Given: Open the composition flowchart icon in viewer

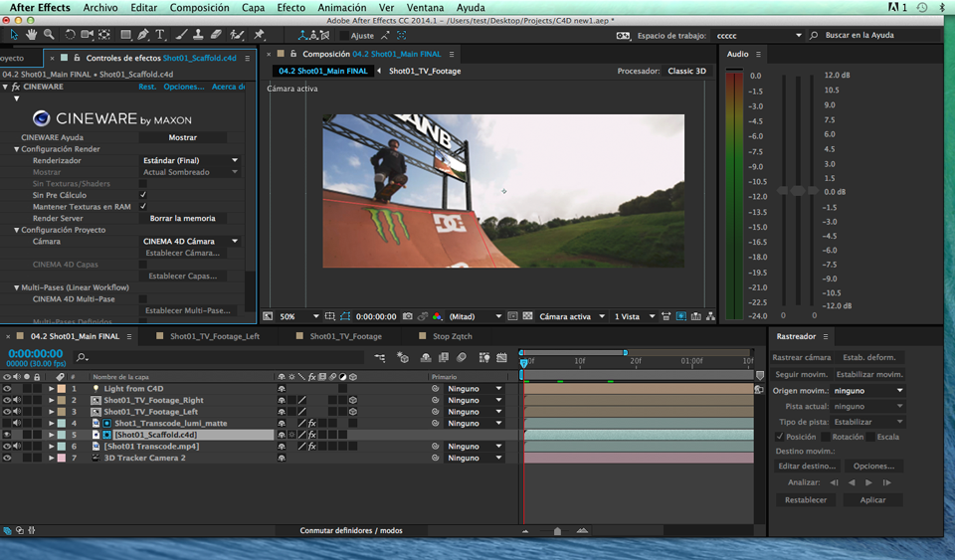Looking at the screenshot, I should point(710,316).
